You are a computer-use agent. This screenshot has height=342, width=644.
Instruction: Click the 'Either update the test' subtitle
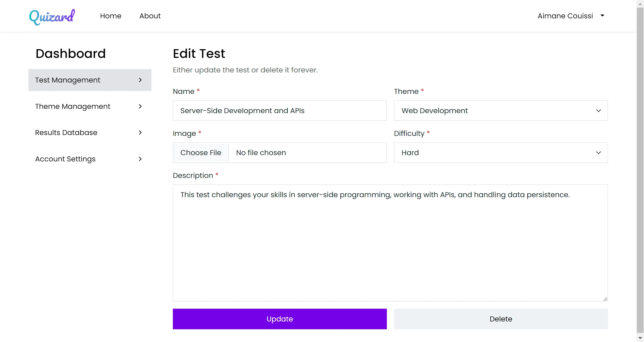[x=245, y=70]
